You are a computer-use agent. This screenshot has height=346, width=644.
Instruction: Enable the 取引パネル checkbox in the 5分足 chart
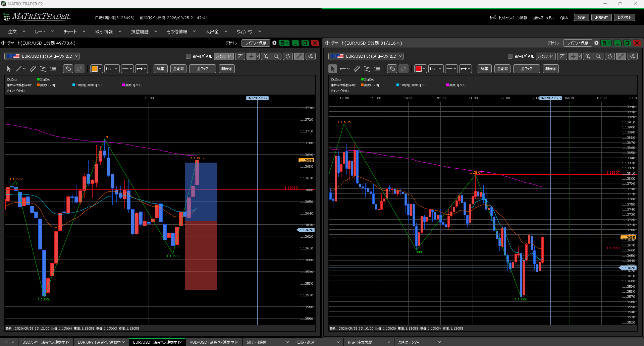point(510,56)
